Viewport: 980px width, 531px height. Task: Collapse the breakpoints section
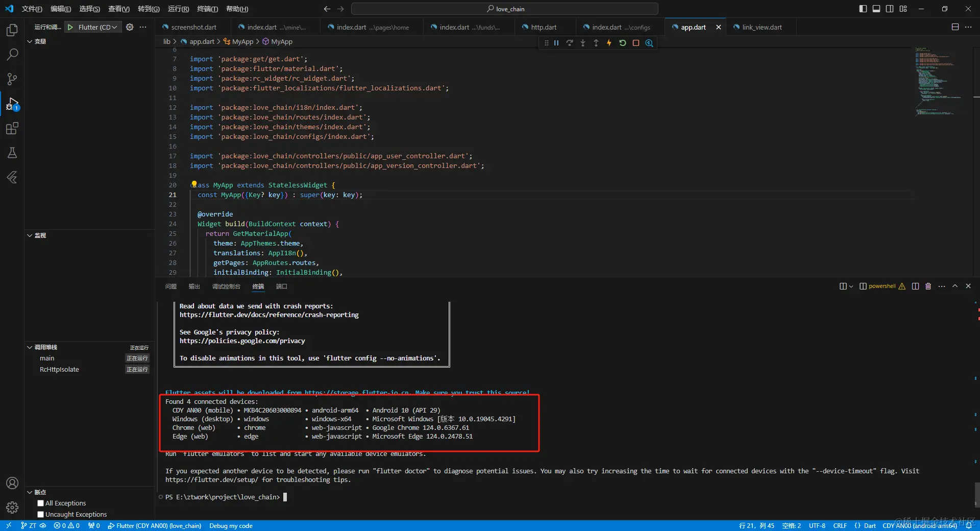(30, 492)
